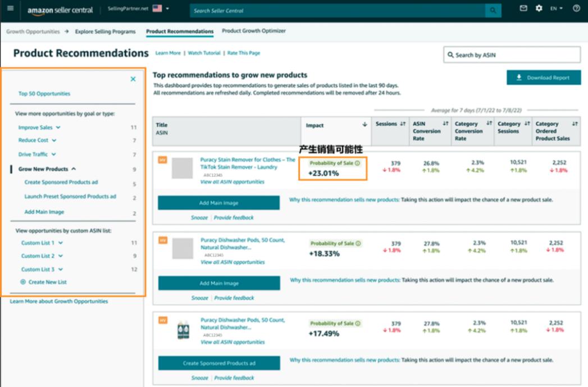
Task: Open Puracy Stain Remover product title
Action: (248, 163)
